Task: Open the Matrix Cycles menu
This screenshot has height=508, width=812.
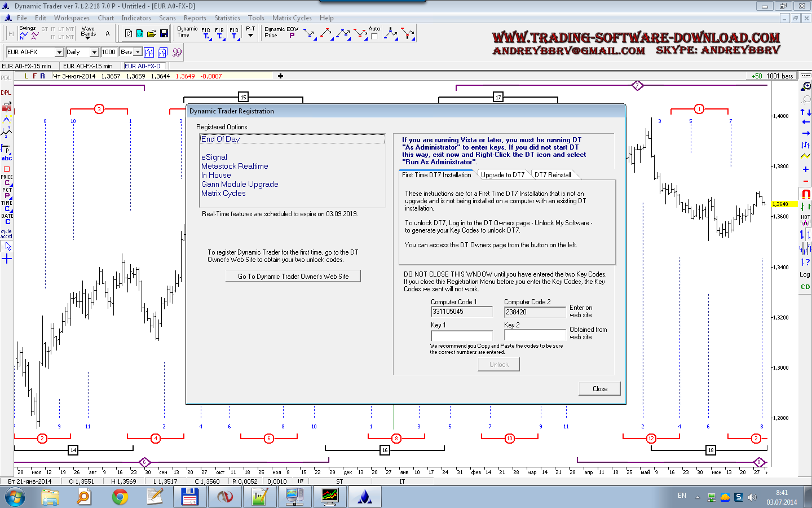Action: [292, 18]
